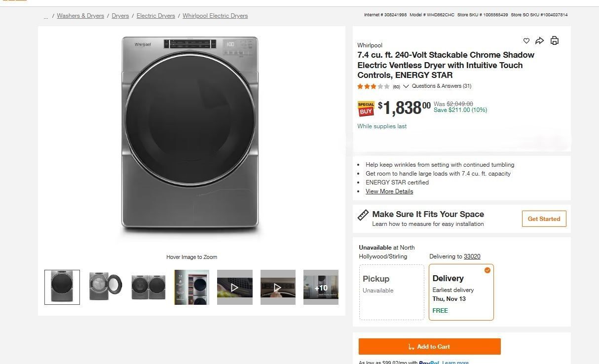Expand the reviews dropdown next to (60)
Screen dimensions: 599x364
406,86
